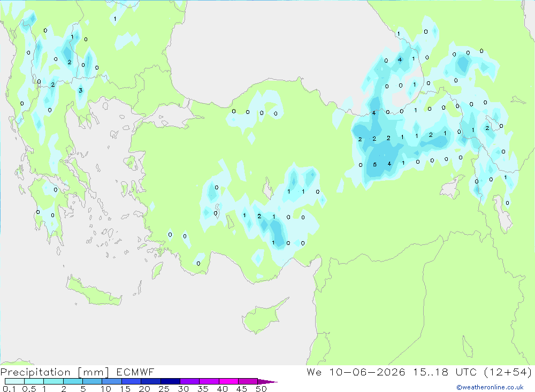Image resolution: width=535 pixels, height=392 pixels.
Task: Select the 0.5–1 mm legend color segment
Action: click(34, 381)
